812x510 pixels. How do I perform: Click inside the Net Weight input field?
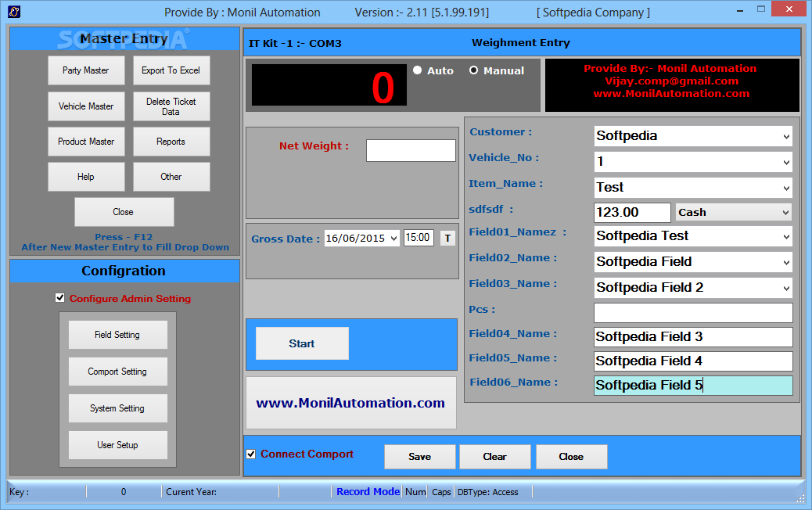pos(411,150)
